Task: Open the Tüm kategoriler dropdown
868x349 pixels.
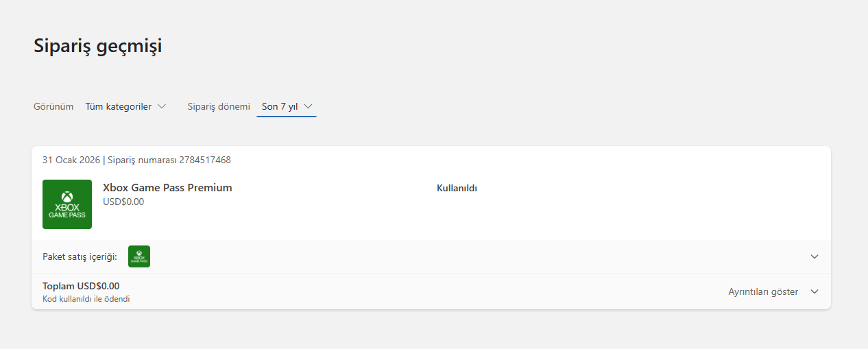Action: coord(125,106)
